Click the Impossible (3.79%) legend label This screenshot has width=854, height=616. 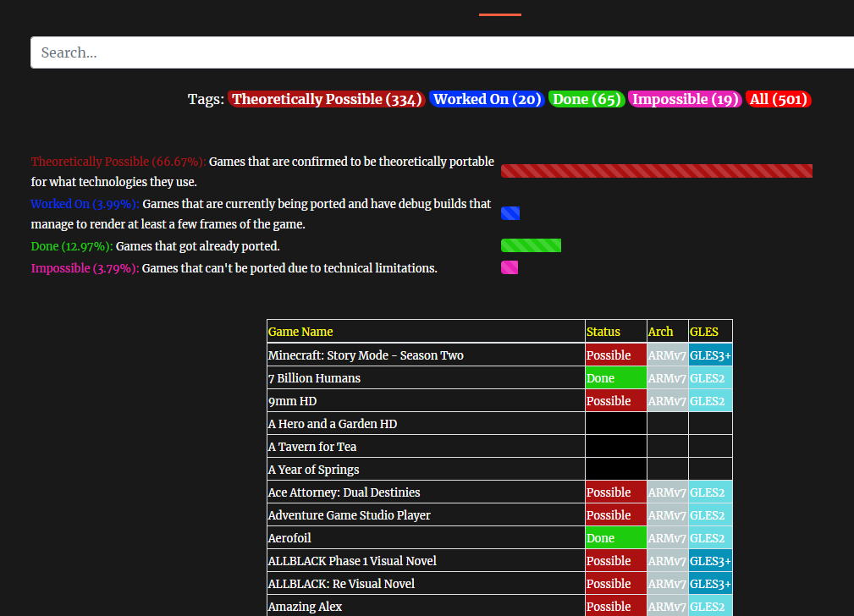pos(85,268)
